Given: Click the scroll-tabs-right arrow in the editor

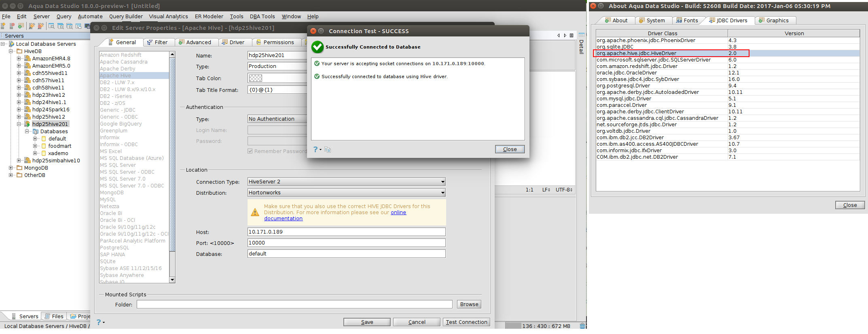Looking at the screenshot, I should 565,36.
